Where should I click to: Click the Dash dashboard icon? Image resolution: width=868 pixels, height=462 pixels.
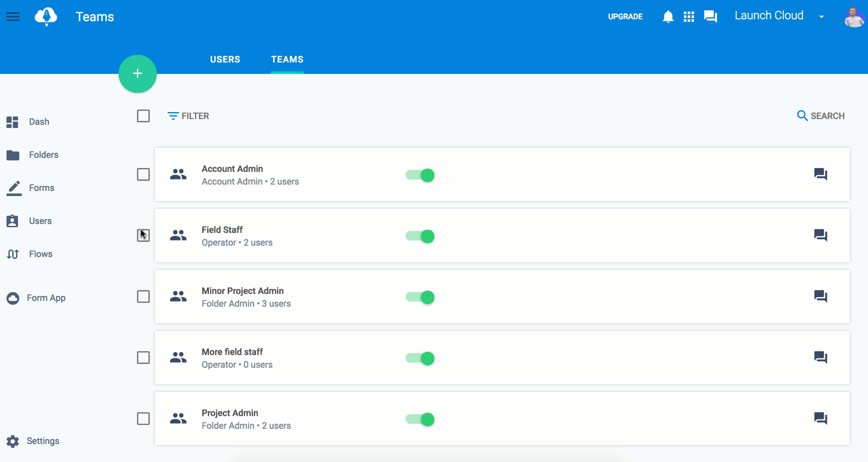(x=12, y=122)
